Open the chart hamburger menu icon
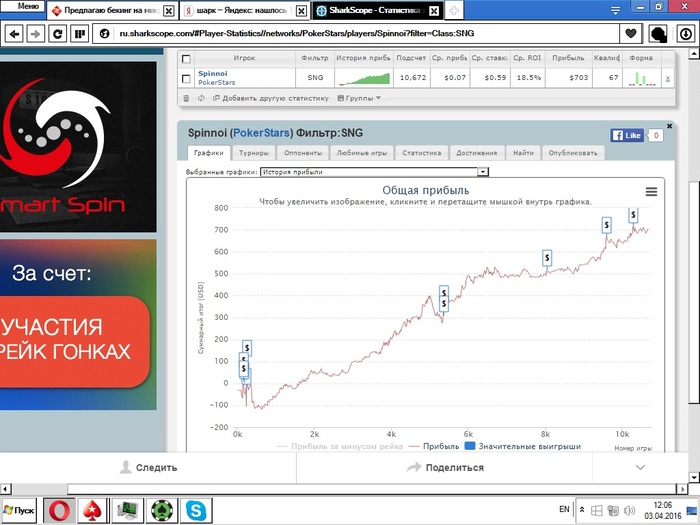This screenshot has height=525, width=700. click(x=651, y=192)
